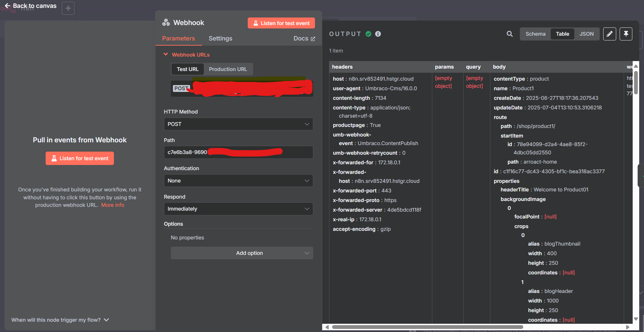Open the More info link
The width and height of the screenshot is (644, 332).
coord(113,205)
